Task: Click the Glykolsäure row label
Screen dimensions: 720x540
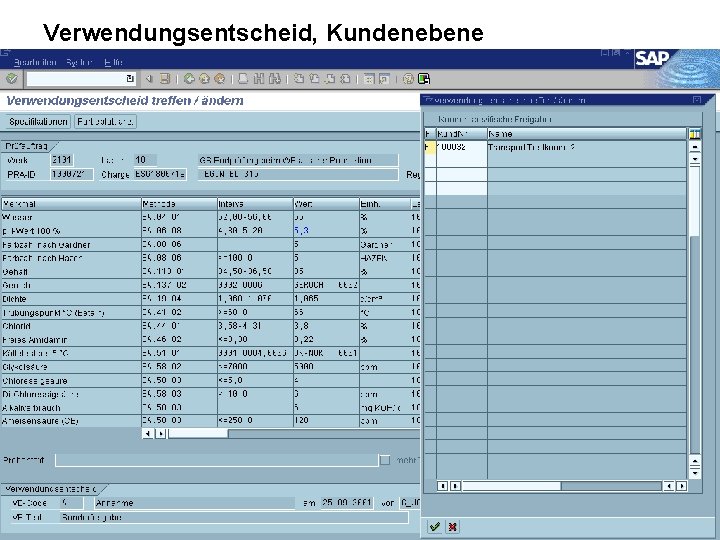Action: tap(24, 367)
